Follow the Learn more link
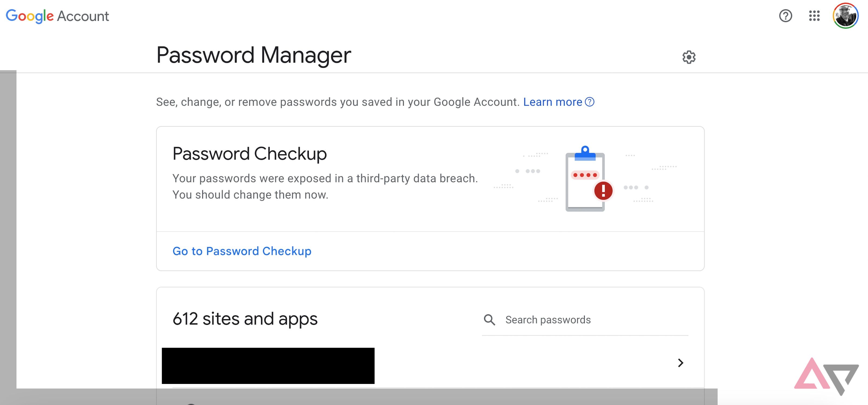This screenshot has height=405, width=868. tap(552, 102)
